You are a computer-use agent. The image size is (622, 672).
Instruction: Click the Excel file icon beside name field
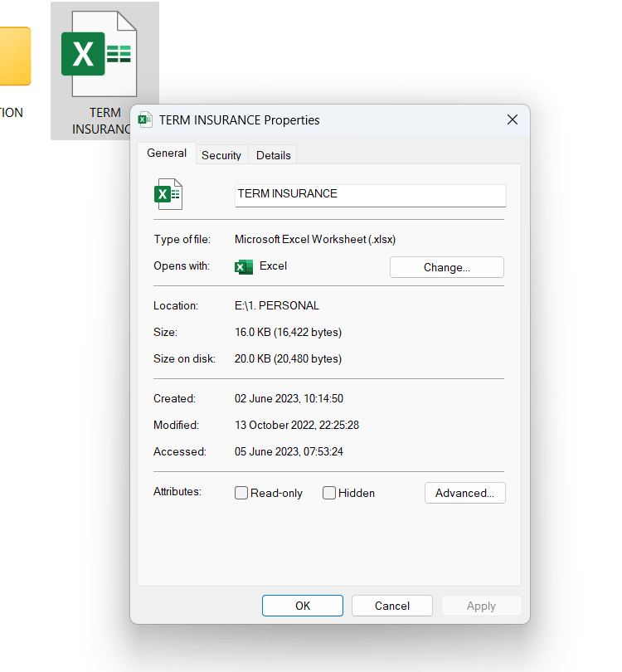coord(168,194)
